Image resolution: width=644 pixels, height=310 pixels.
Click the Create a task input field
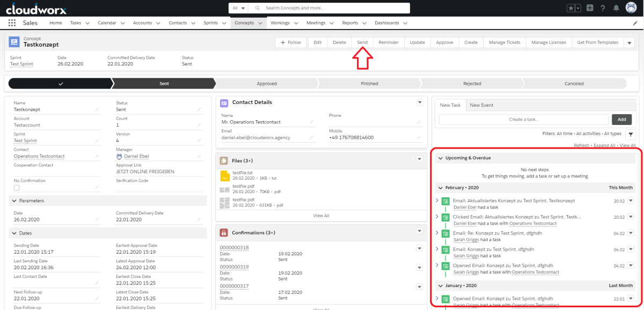pos(523,120)
